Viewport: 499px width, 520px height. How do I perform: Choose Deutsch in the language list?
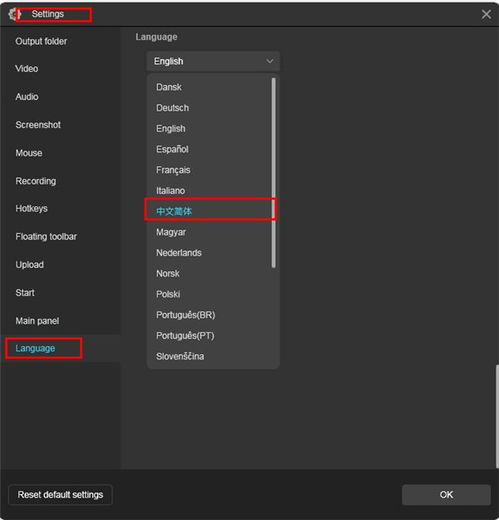[172, 108]
